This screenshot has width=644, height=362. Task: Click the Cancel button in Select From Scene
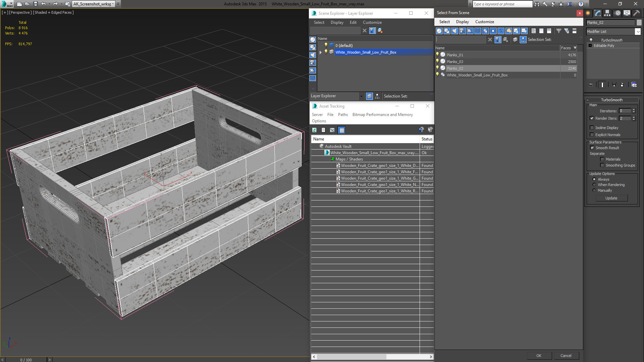(566, 356)
